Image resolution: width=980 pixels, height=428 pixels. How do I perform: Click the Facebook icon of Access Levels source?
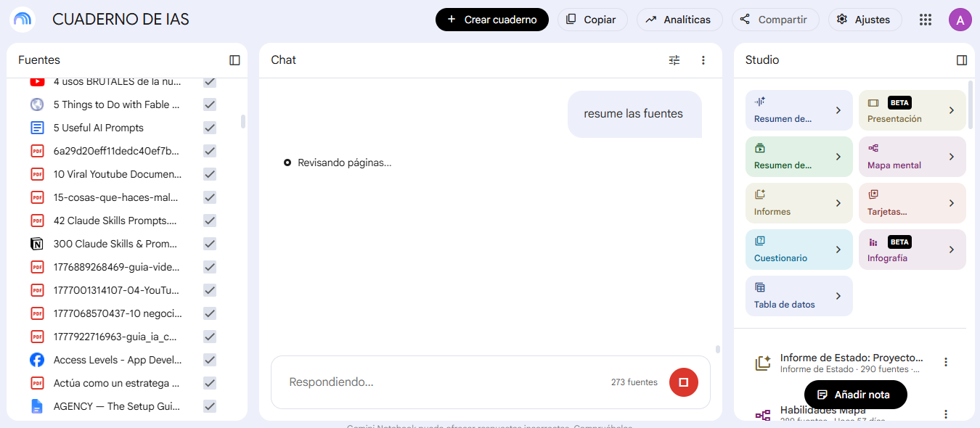(37, 360)
